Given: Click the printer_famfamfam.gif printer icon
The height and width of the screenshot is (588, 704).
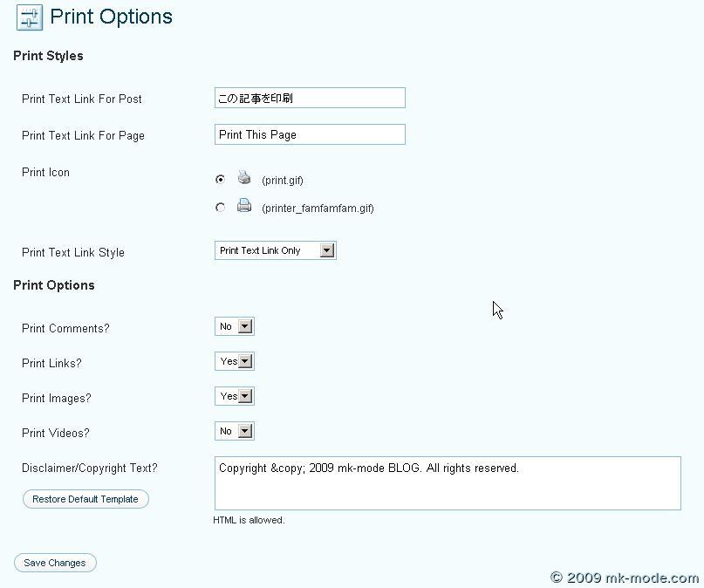Looking at the screenshot, I should click(244, 206).
